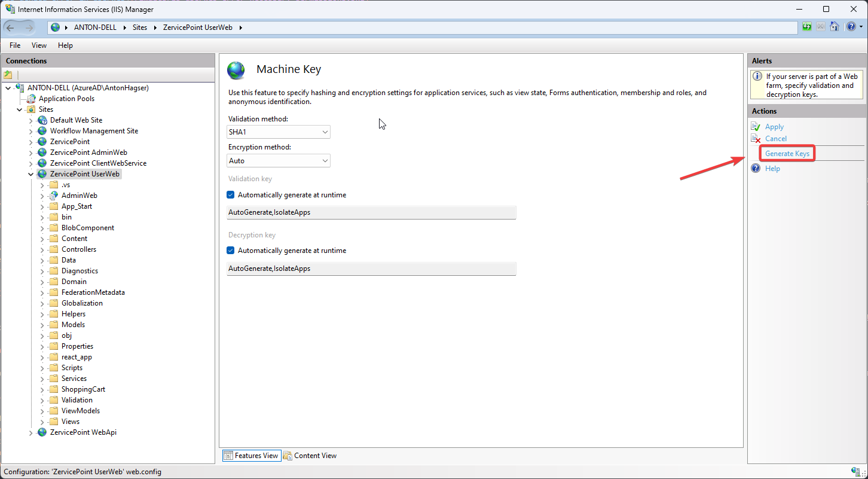Open the Encryption method dropdown
The width and height of the screenshot is (868, 479).
pyautogui.click(x=325, y=160)
